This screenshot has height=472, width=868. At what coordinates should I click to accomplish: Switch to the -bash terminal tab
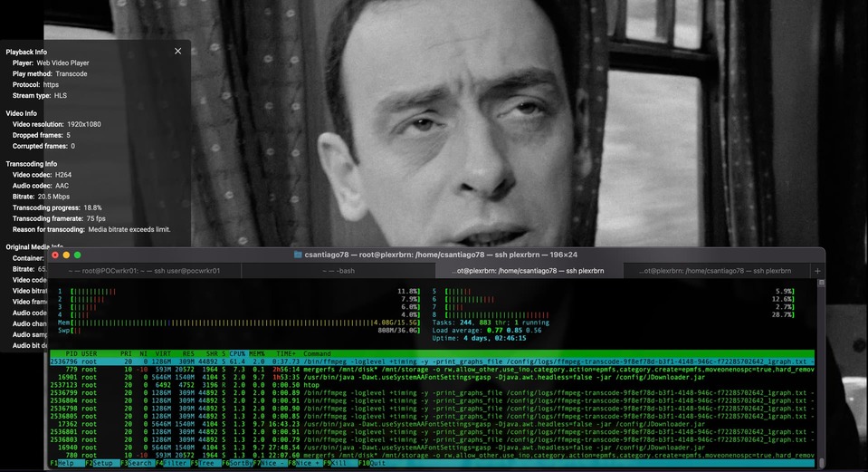tap(339, 271)
